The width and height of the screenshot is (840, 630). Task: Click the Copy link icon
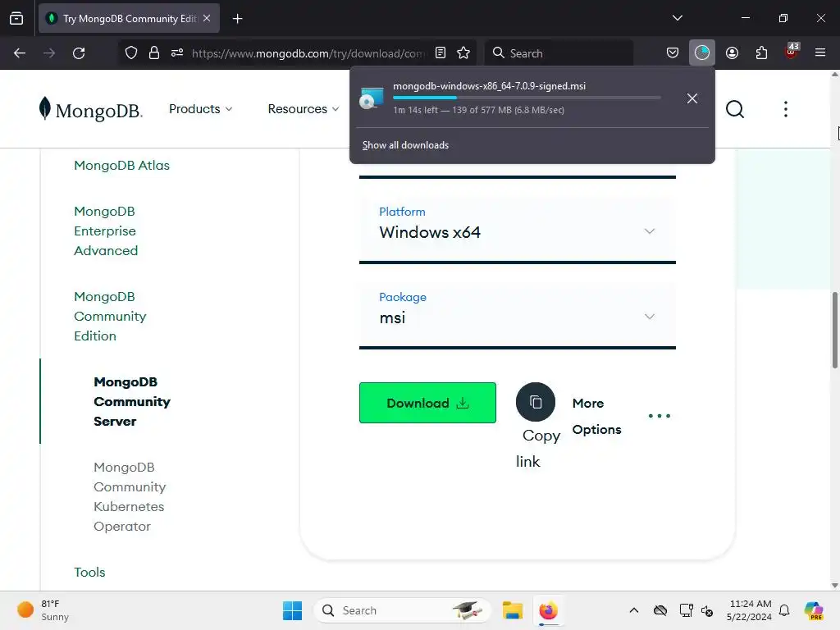click(536, 402)
